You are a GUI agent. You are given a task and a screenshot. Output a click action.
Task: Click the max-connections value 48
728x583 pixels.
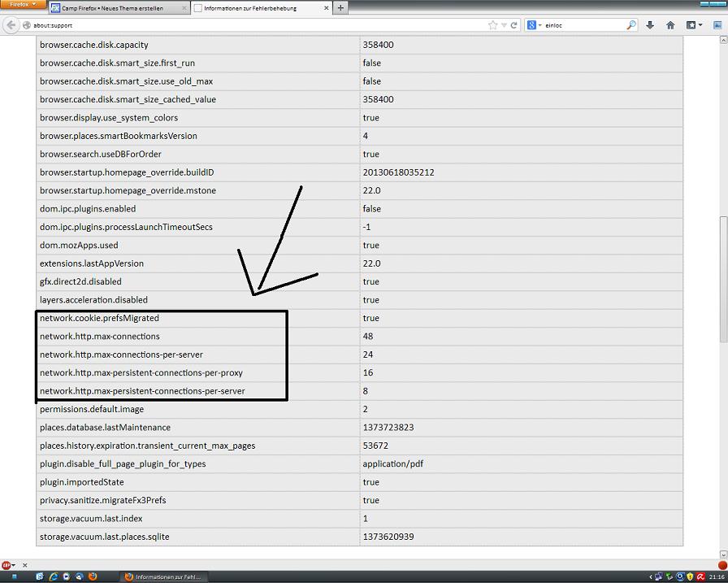coord(368,336)
